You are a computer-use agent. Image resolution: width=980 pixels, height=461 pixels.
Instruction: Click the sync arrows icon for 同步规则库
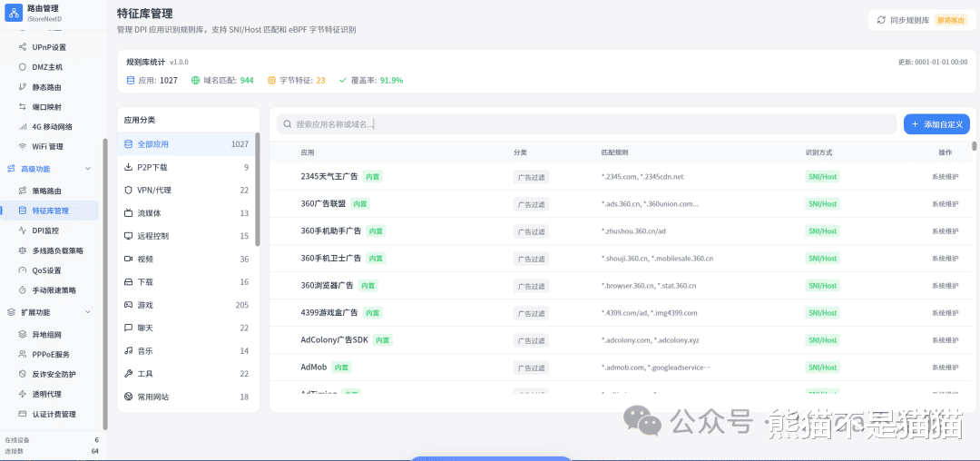pyautogui.click(x=881, y=20)
